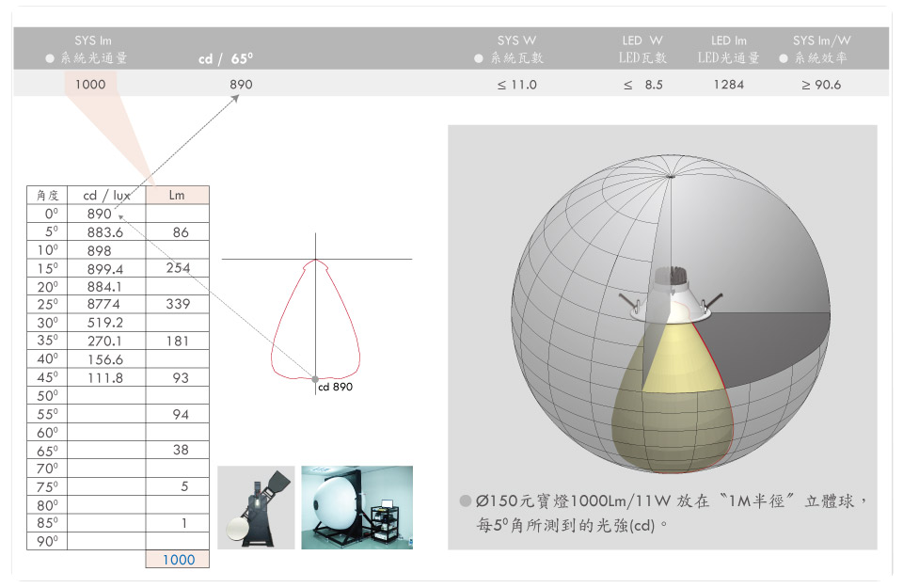
Task: Click the yellow light cone in the sphere
Action: click(x=668, y=395)
